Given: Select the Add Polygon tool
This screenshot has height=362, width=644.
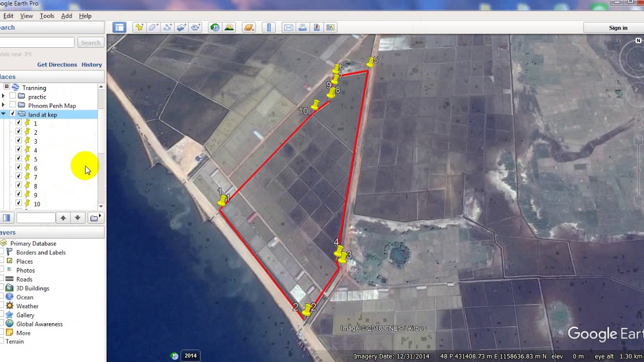Looking at the screenshot, I should tap(153, 28).
